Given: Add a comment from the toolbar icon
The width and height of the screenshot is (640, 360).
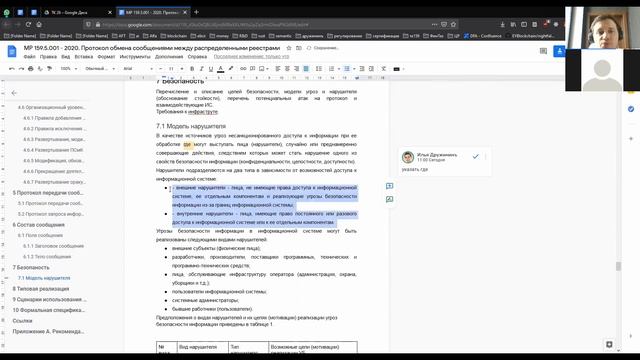Looking at the screenshot, I should pos(253,69).
